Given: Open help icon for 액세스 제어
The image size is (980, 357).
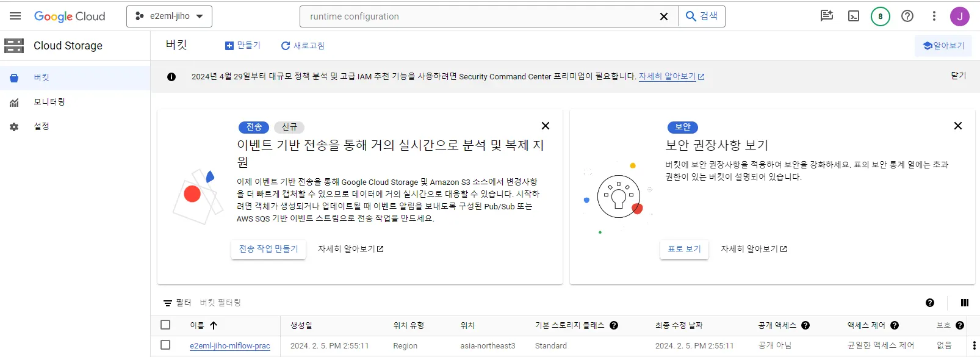Looking at the screenshot, I should tap(895, 325).
